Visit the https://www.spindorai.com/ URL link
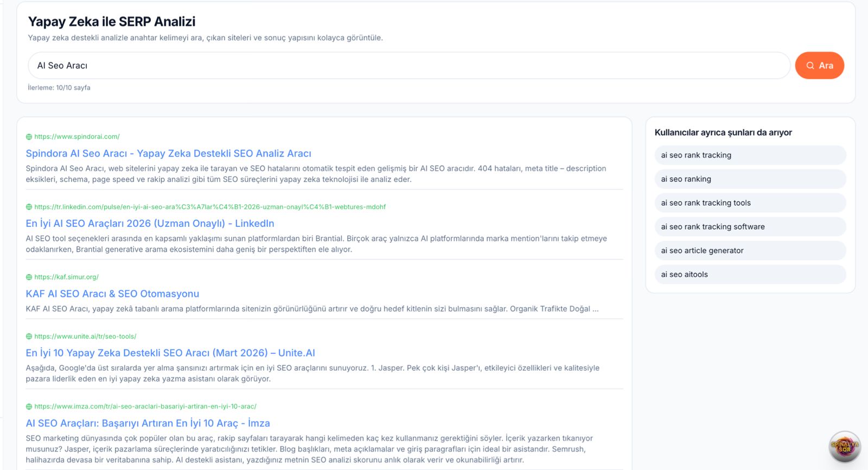Screen dimensions: 868x470 point(77,137)
